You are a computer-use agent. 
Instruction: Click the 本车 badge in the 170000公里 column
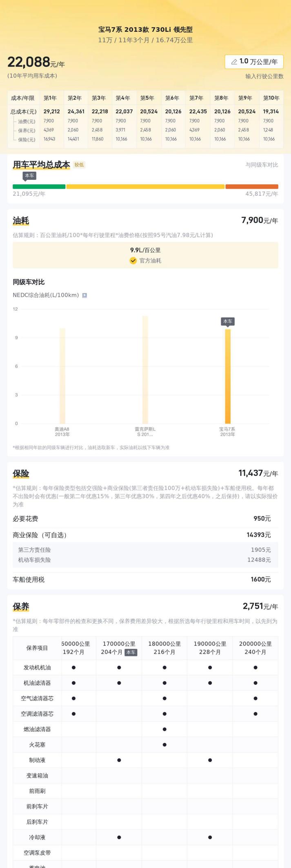pyautogui.click(x=131, y=652)
